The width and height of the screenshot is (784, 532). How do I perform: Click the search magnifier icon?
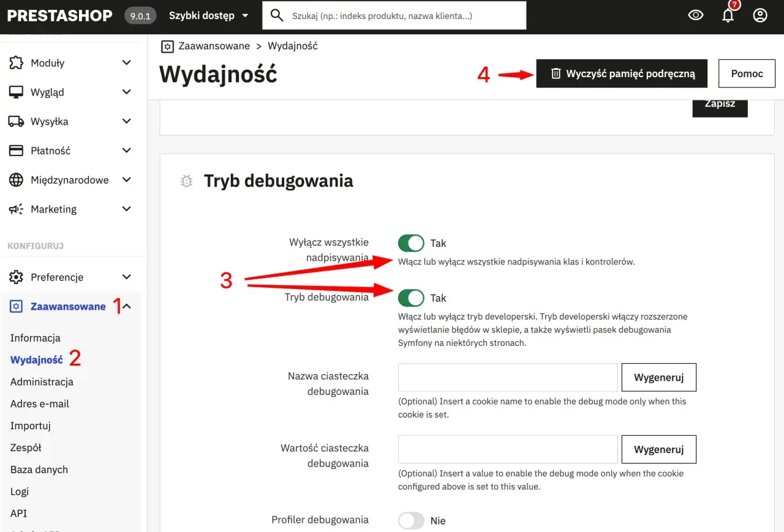(x=277, y=15)
